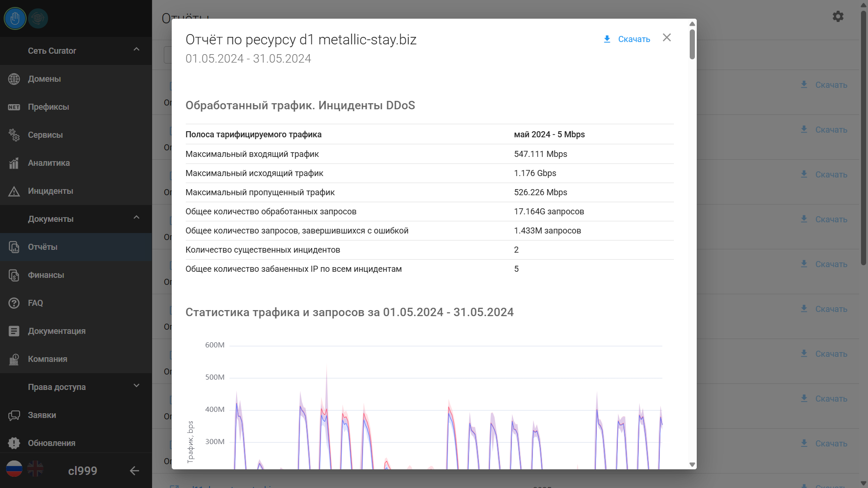Click the Finances document icon

click(14, 275)
